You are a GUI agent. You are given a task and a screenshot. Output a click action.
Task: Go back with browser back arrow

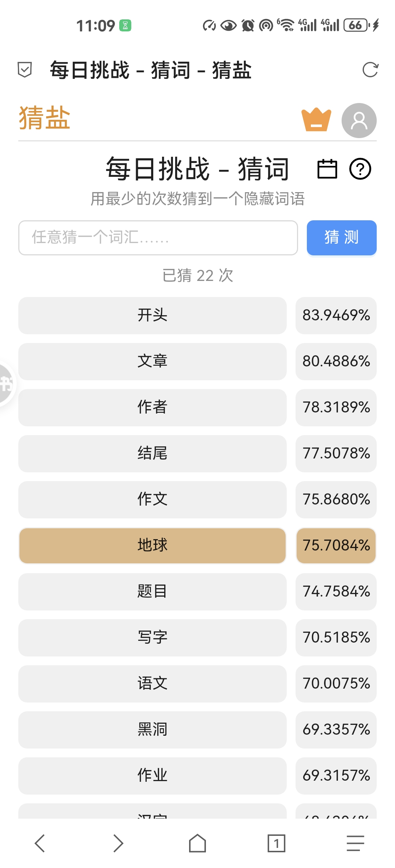click(x=40, y=843)
